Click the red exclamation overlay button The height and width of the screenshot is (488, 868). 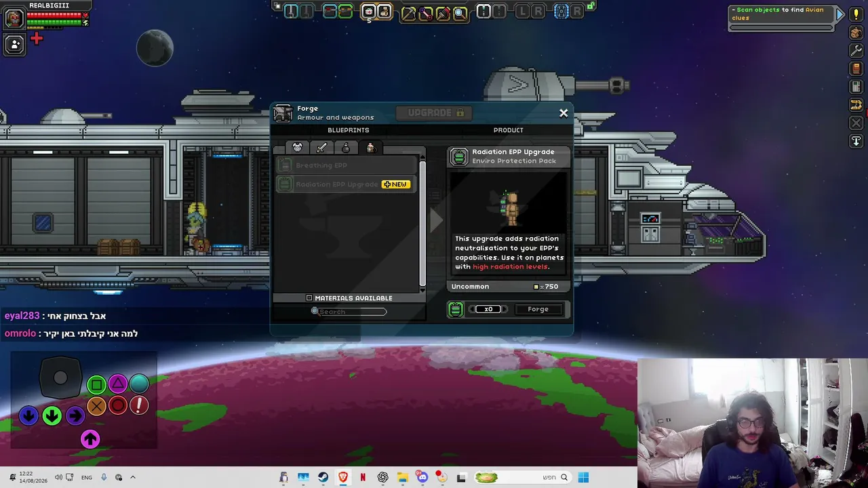click(139, 405)
